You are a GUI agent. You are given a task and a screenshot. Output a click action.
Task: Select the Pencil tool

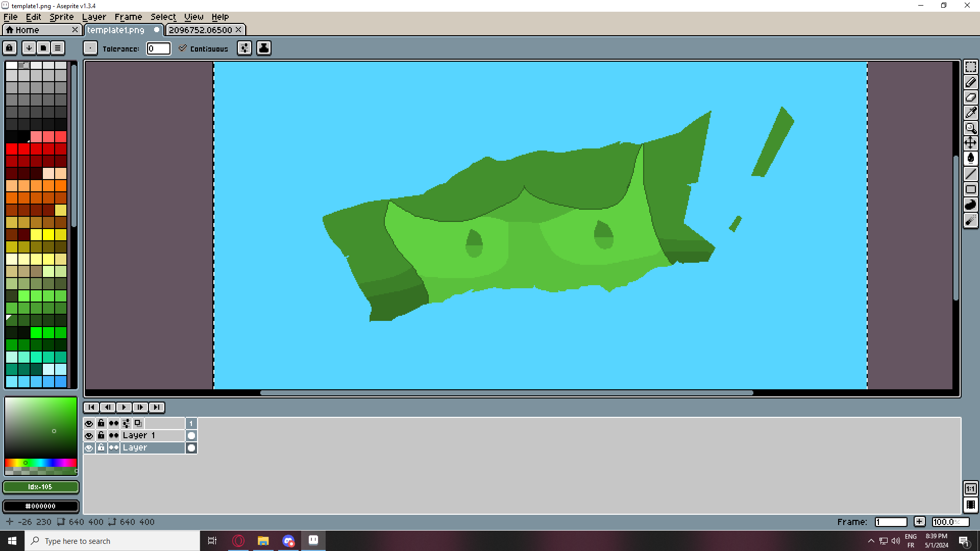(970, 82)
